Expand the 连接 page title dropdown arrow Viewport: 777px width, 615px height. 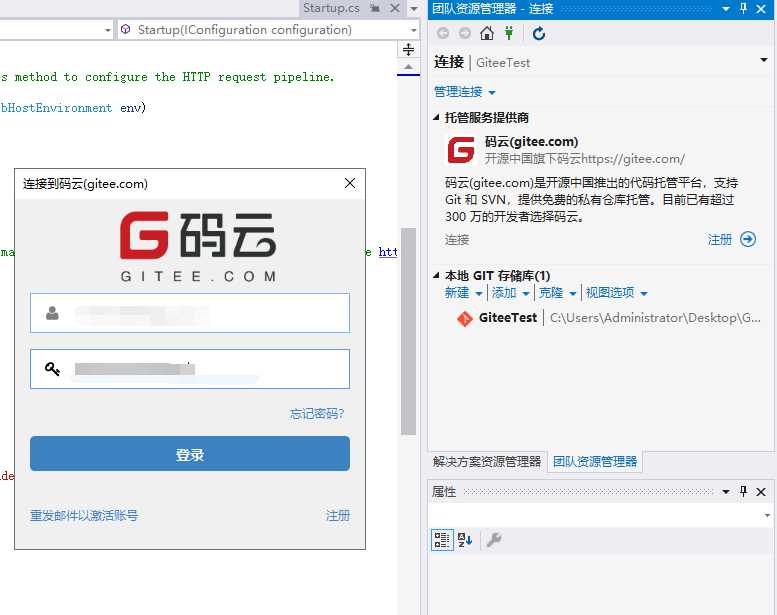pyautogui.click(x=764, y=60)
